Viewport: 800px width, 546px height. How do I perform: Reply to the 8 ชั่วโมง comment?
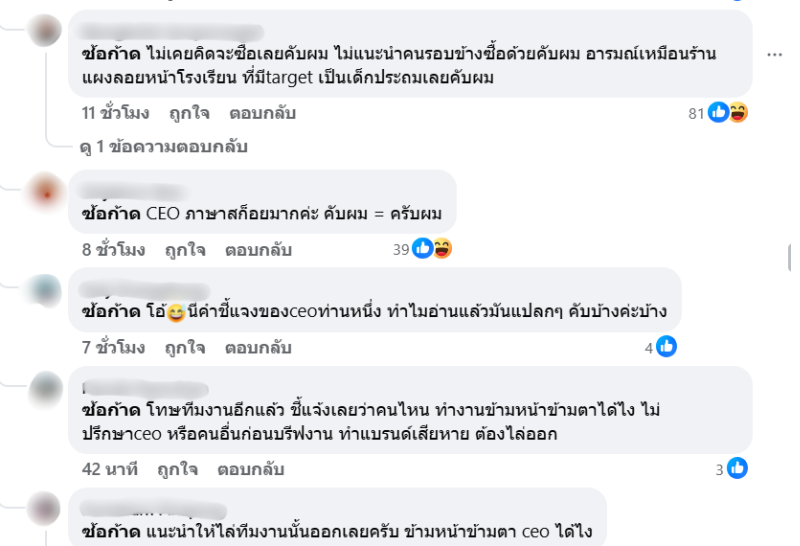point(257,249)
